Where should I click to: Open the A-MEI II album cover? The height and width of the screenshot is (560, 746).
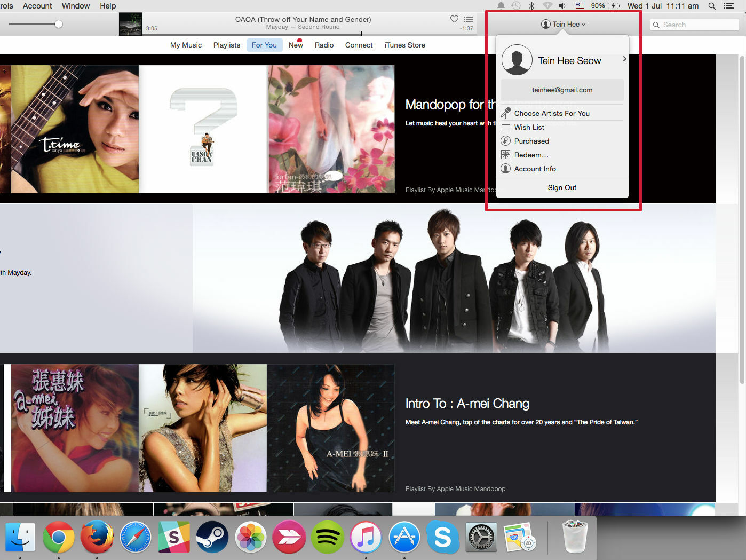331,428
